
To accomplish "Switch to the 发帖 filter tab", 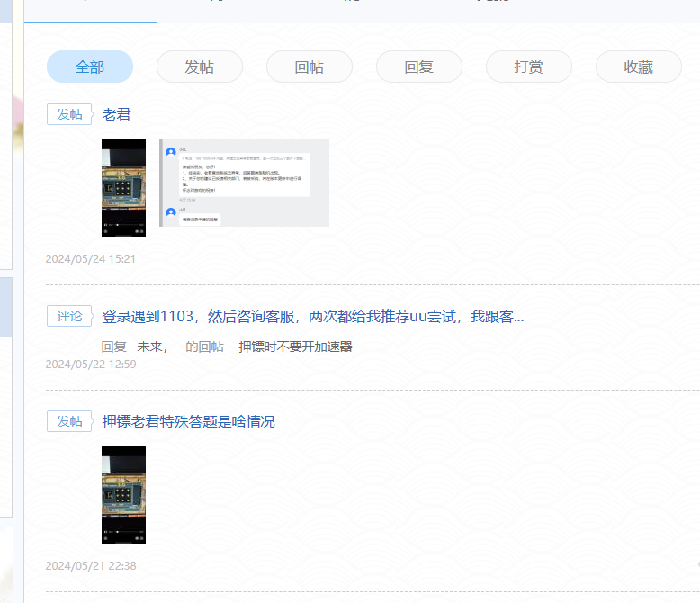I will click(x=199, y=67).
